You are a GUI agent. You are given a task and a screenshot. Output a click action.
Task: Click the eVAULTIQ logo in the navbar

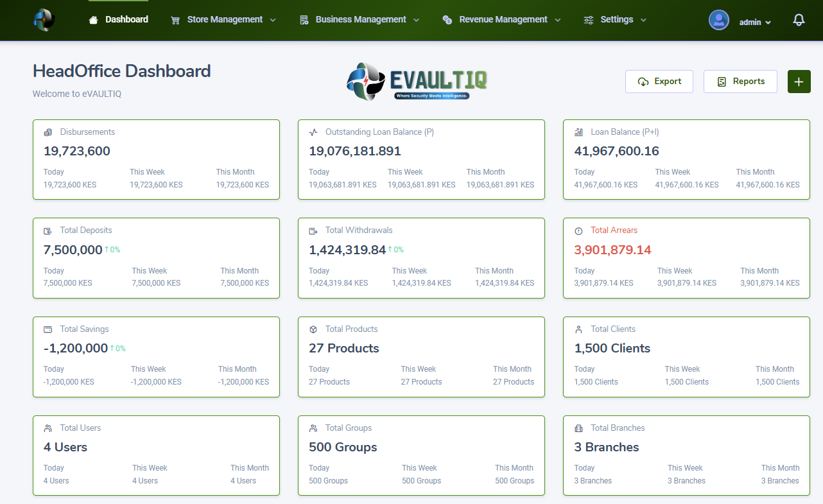coord(44,20)
